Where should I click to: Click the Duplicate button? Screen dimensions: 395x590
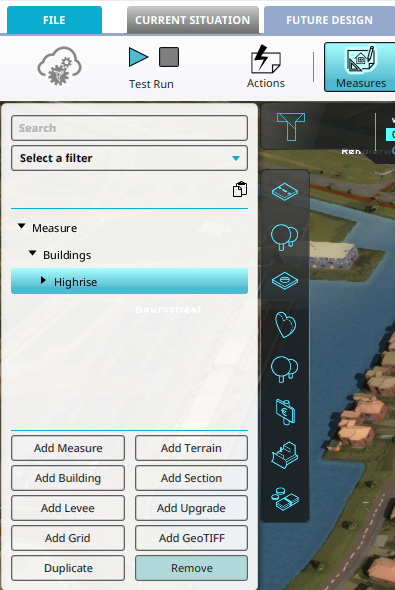pyautogui.click(x=68, y=568)
